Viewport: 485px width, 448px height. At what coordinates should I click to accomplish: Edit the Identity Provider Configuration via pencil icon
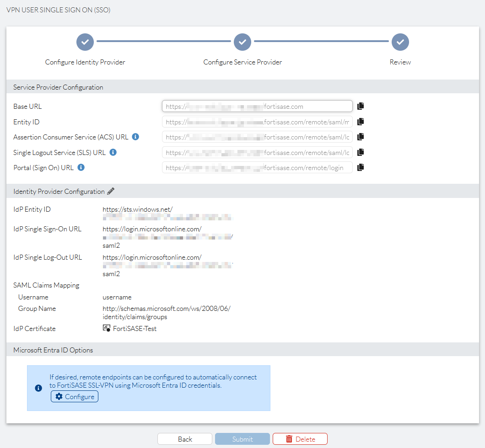click(111, 191)
